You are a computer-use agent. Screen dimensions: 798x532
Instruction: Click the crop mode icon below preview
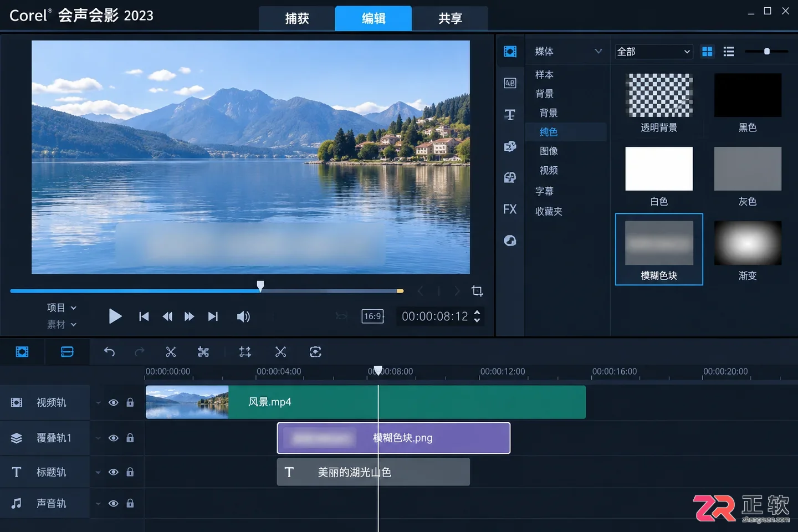point(477,291)
